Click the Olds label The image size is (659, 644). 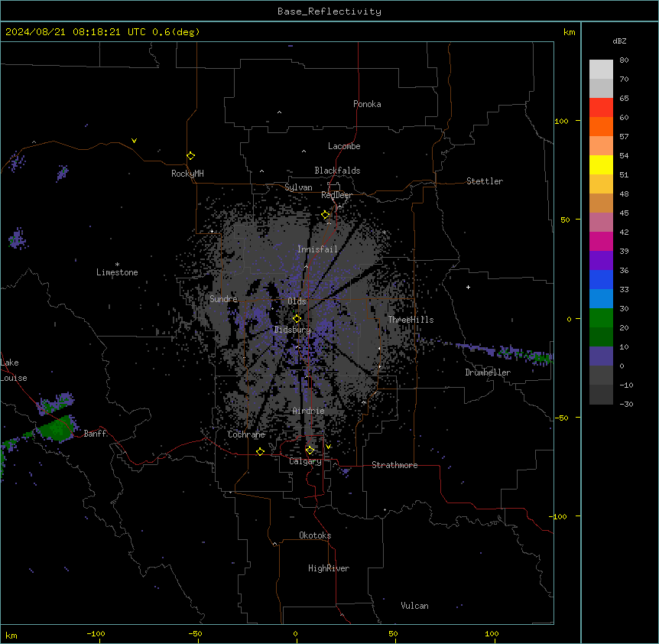297,301
